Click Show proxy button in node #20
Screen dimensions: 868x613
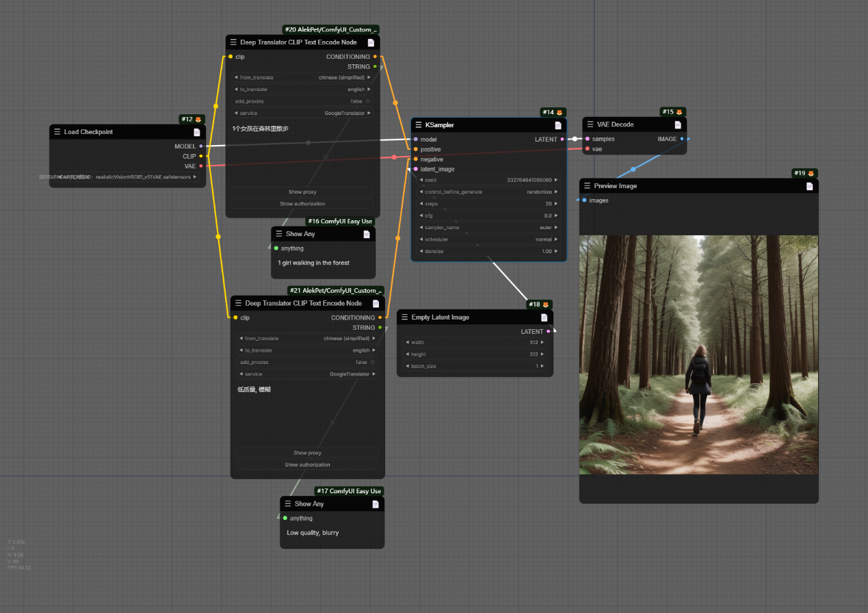(302, 192)
